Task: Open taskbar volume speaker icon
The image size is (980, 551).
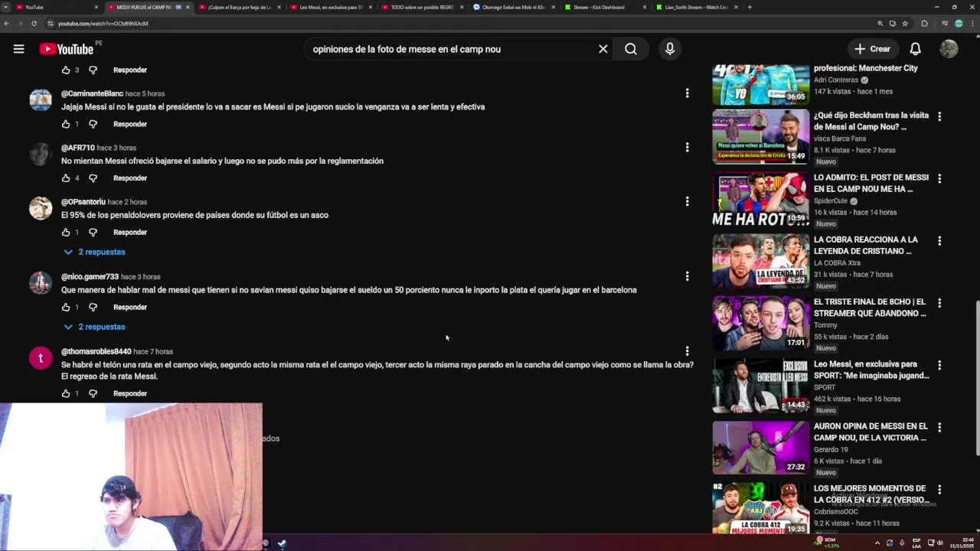Action: pos(939,543)
